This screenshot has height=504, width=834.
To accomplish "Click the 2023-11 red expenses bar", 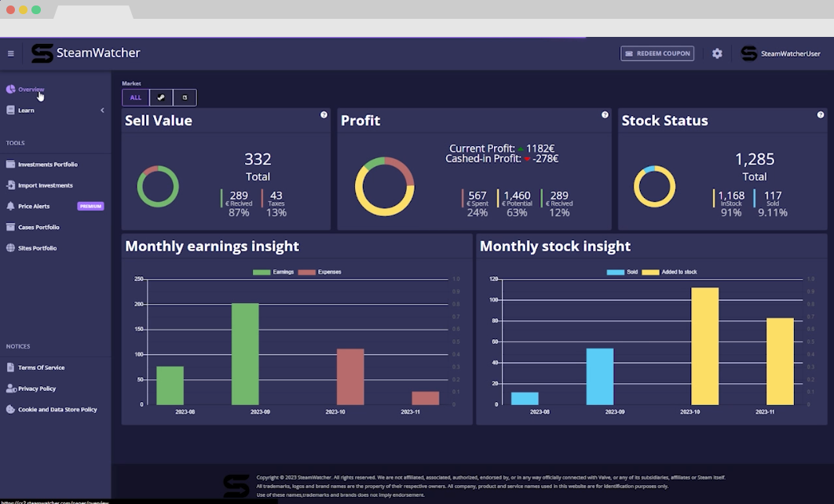I will (x=426, y=398).
